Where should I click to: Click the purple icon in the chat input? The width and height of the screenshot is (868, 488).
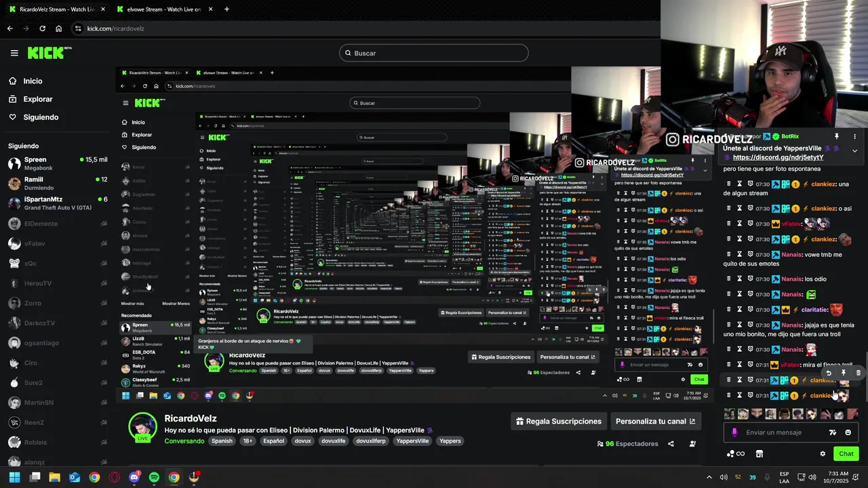click(734, 432)
